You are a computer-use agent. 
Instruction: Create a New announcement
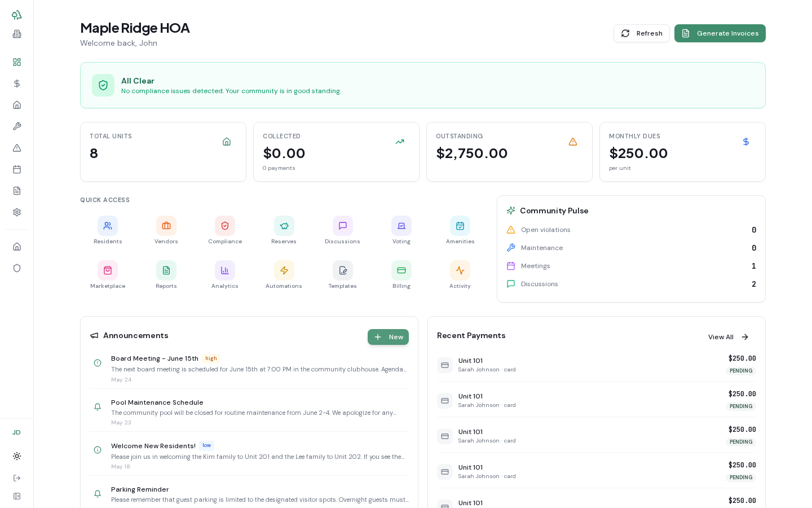388,337
